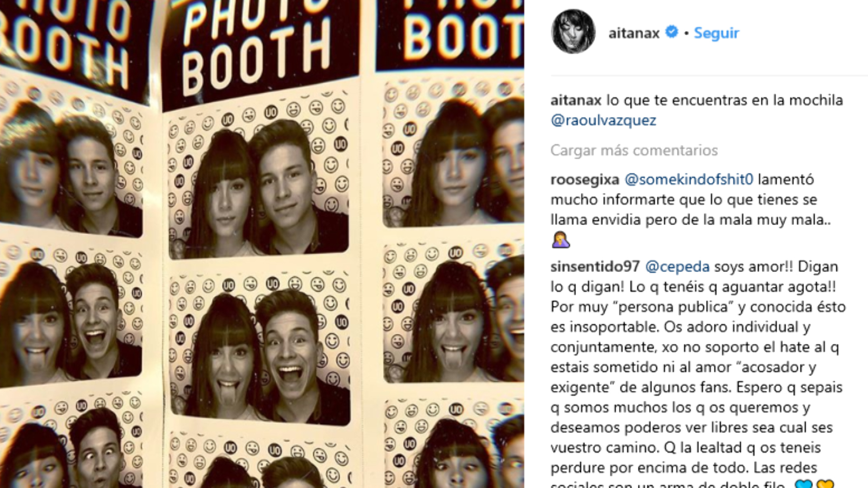Image resolution: width=868 pixels, height=488 pixels.
Task: Open the aitanax username in header
Action: [634, 33]
